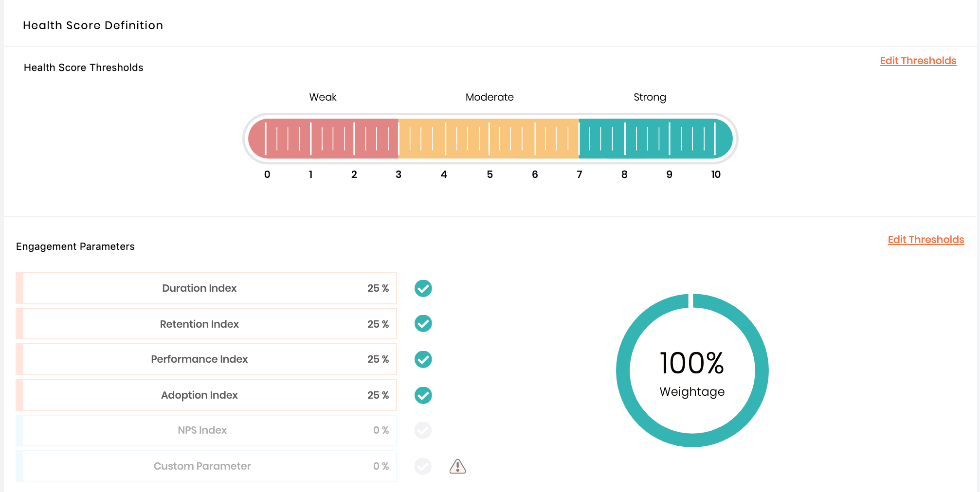
Task: Enable the NPS Index checkmark
Action: [x=423, y=430]
